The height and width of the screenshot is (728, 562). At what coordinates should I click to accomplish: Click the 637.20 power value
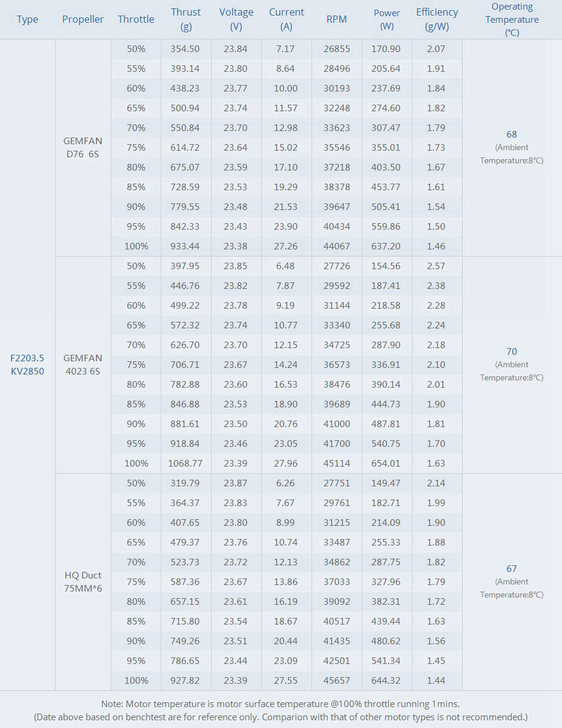click(x=386, y=246)
